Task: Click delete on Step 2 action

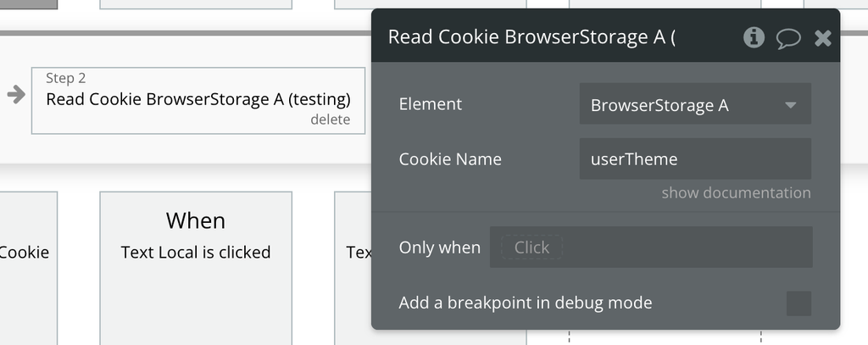Action: [x=330, y=120]
